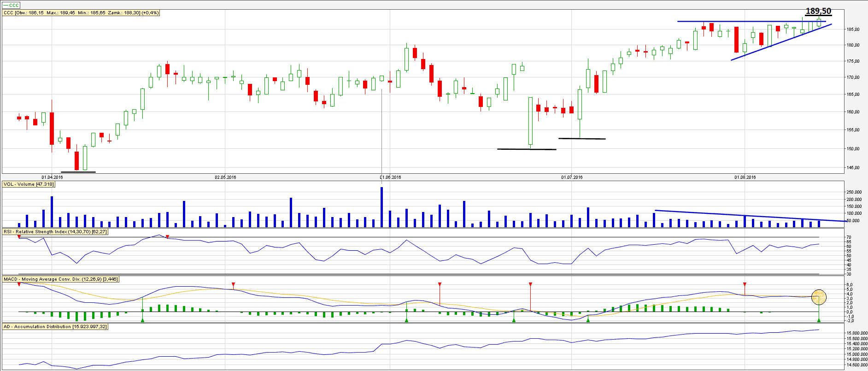Click the rightmost red MACD sell marker

[745, 284]
